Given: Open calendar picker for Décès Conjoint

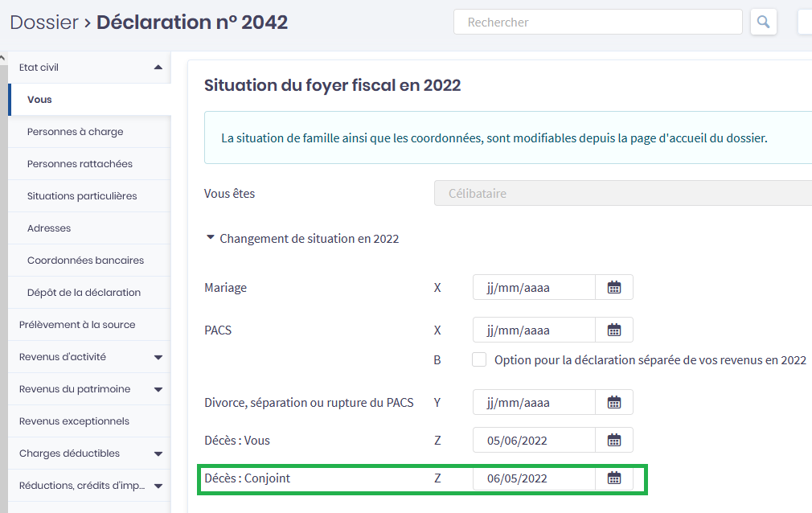Looking at the screenshot, I should tap(614, 478).
